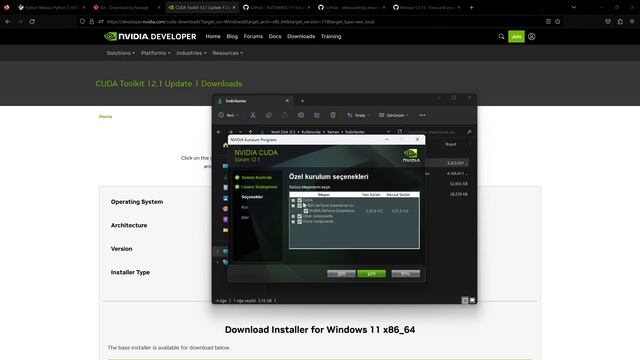Open the Yeni (New) dropdown in Explorer
Viewport: 640px width, 360px height.
(229, 116)
